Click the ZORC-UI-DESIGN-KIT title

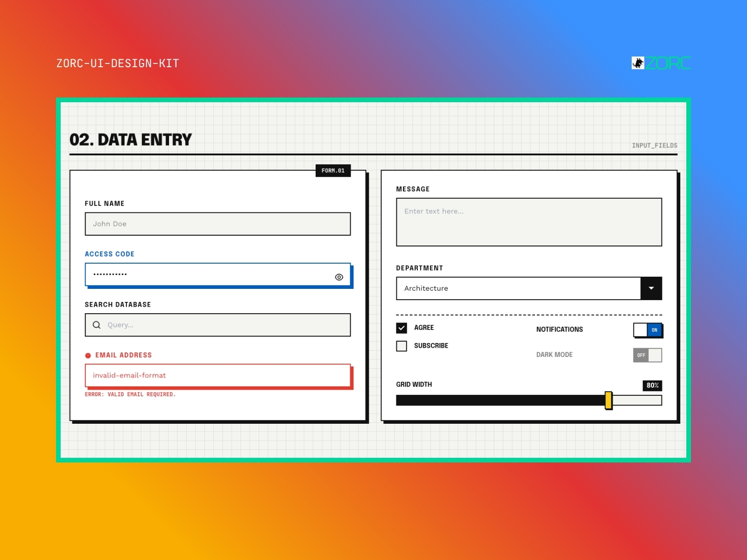[x=118, y=63]
